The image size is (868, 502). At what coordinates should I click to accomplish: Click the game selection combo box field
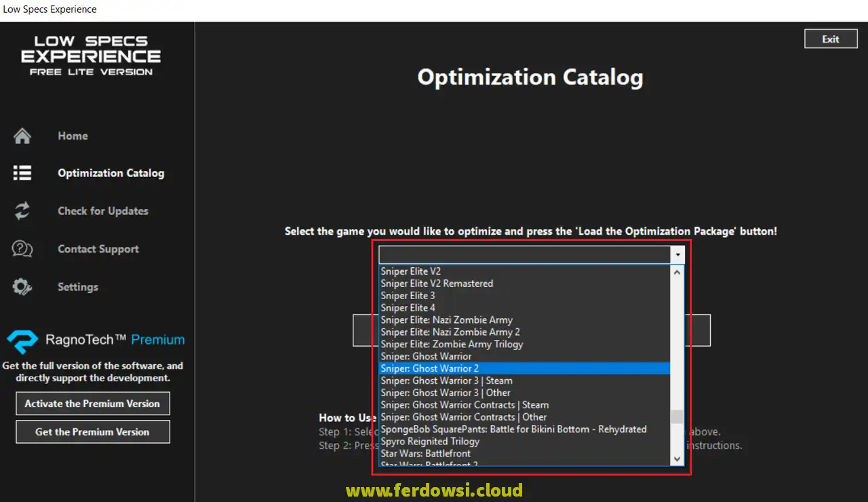525,254
